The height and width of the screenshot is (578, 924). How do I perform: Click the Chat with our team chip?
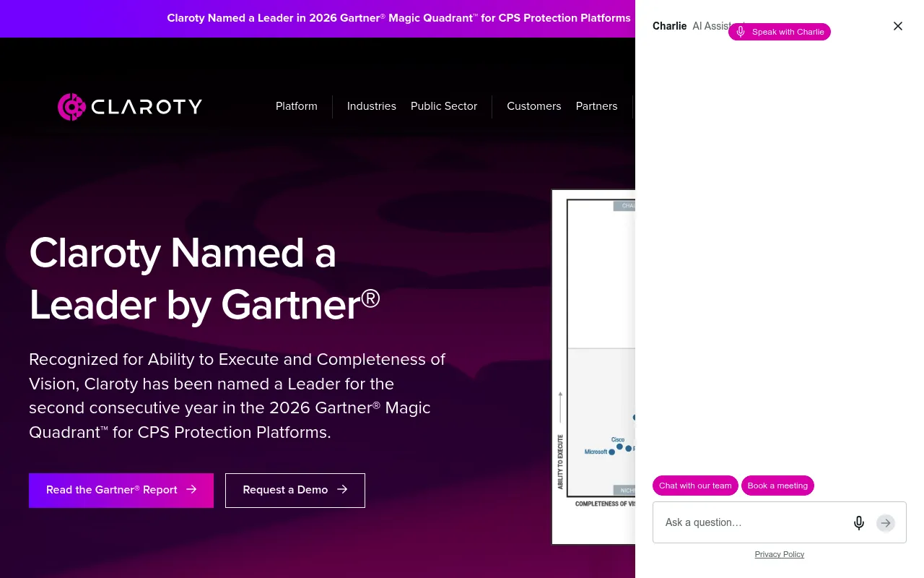[x=695, y=486]
